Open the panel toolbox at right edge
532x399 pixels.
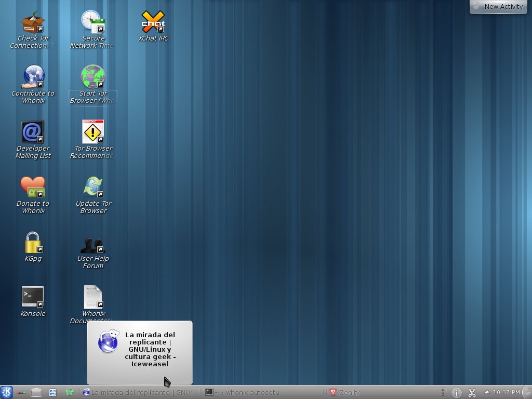[x=528, y=393]
